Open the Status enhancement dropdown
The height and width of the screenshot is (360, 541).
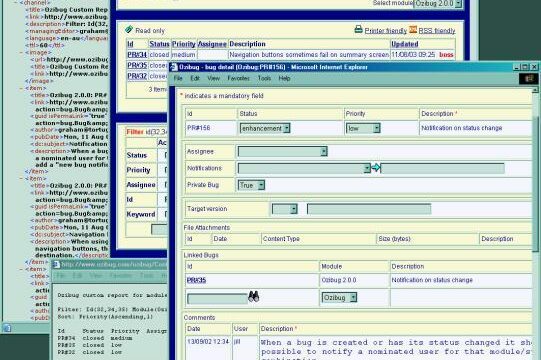click(265, 128)
